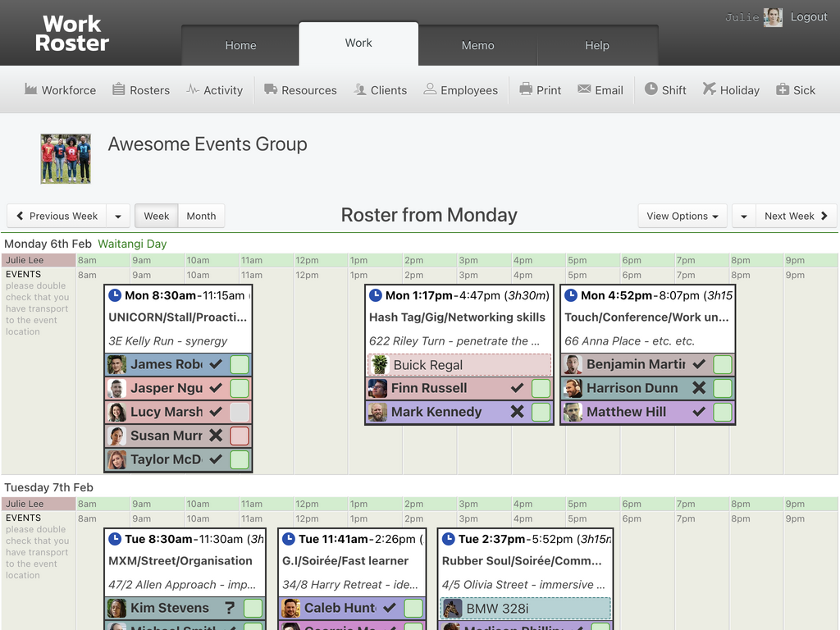Viewport: 840px width, 630px height.
Task: Open the View Options dropdown
Action: [x=682, y=216]
